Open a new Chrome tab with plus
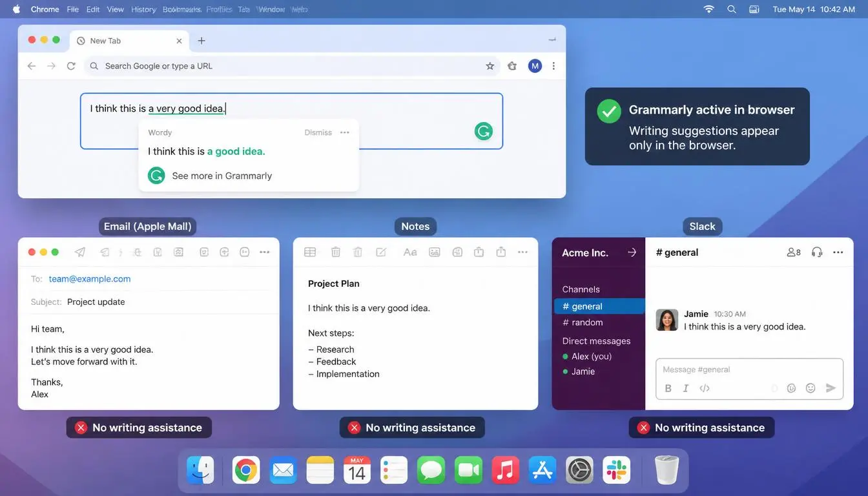This screenshot has height=496, width=868. 201,41
